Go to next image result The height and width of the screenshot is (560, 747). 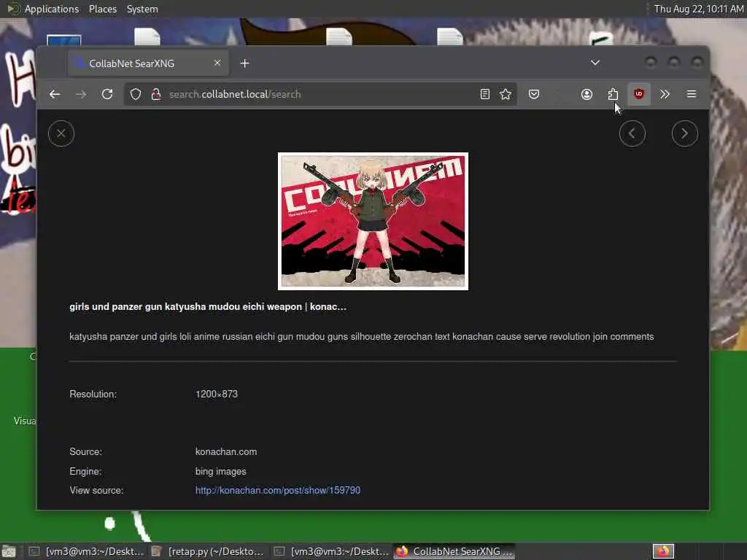684,134
